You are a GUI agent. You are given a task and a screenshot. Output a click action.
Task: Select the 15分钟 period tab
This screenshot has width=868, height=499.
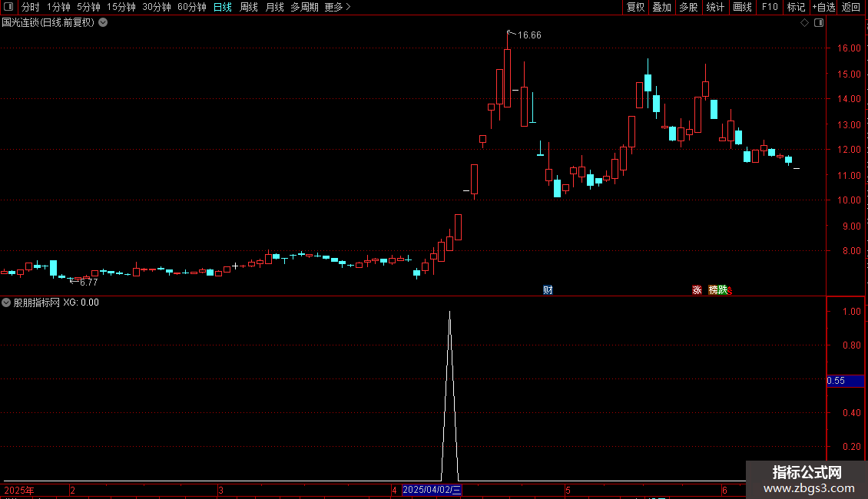121,7
